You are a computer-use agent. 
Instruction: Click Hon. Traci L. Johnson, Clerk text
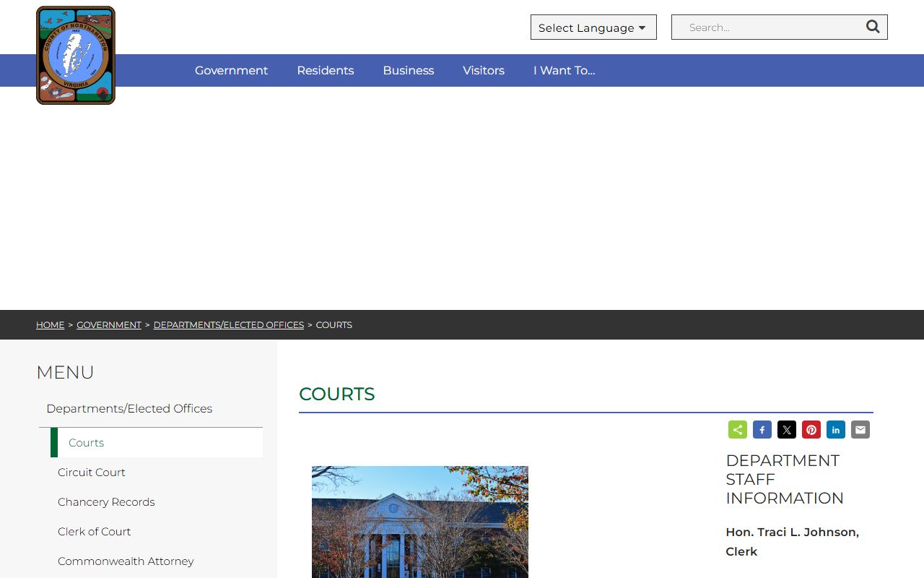pyautogui.click(x=793, y=542)
